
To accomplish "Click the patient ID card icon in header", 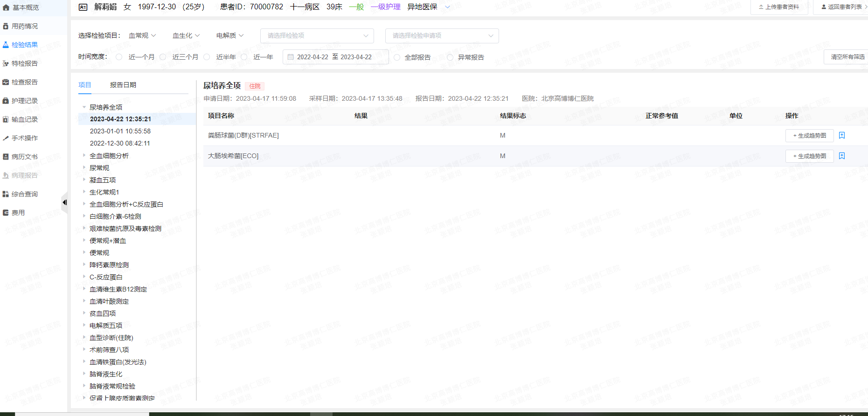I will (x=83, y=7).
